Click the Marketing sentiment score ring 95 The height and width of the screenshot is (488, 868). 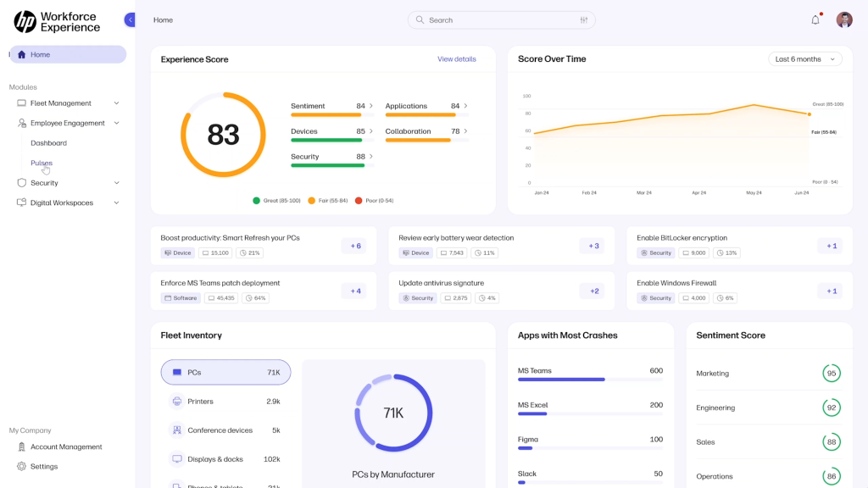832,374
